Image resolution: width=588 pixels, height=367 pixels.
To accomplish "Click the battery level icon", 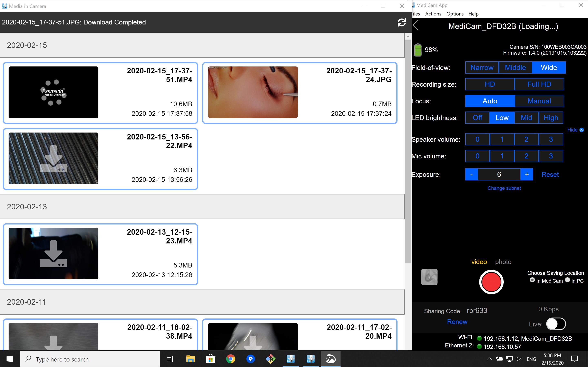I will (x=418, y=50).
